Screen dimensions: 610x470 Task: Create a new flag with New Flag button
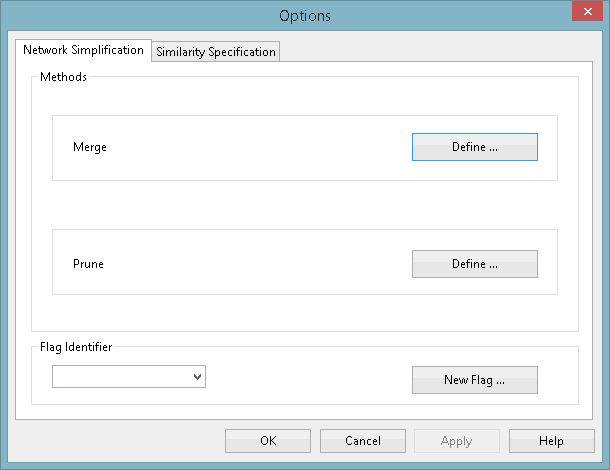pyautogui.click(x=474, y=380)
